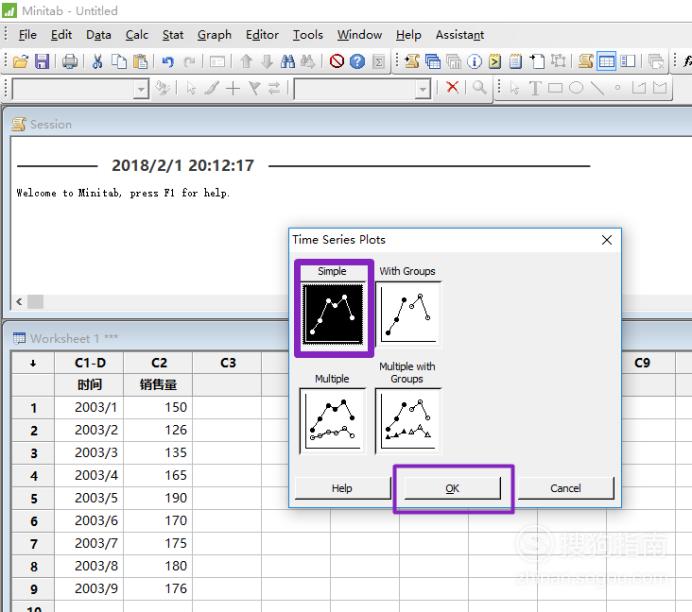Paste clipboard contents with the paste icon
Image resolution: width=692 pixels, height=612 pixels.
140,61
